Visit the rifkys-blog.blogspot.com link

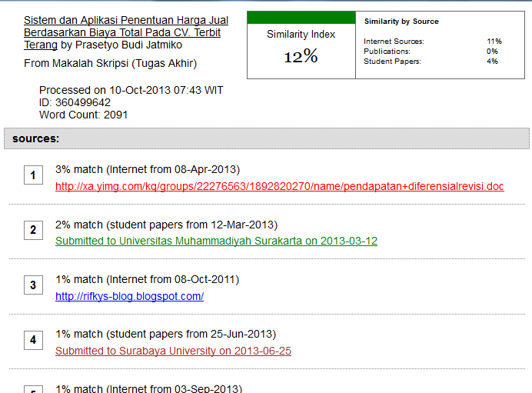(129, 296)
